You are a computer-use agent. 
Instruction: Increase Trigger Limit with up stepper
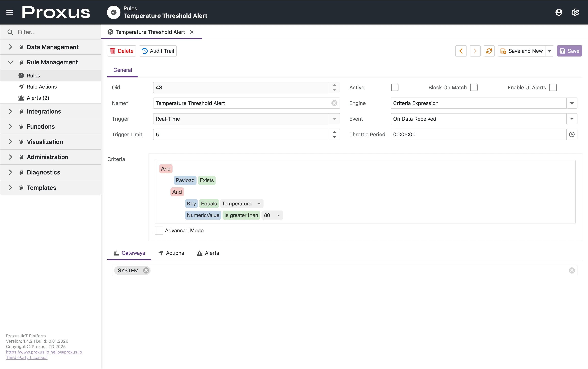334,132
